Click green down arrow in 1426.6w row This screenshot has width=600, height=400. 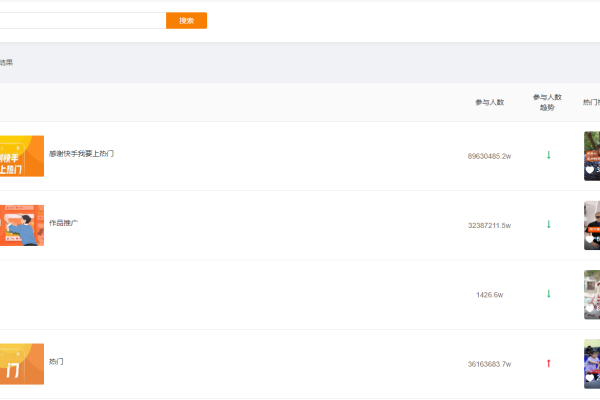[x=548, y=294]
